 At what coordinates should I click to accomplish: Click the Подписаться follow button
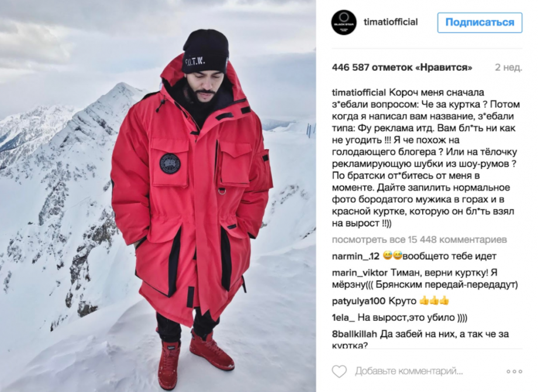tap(480, 23)
